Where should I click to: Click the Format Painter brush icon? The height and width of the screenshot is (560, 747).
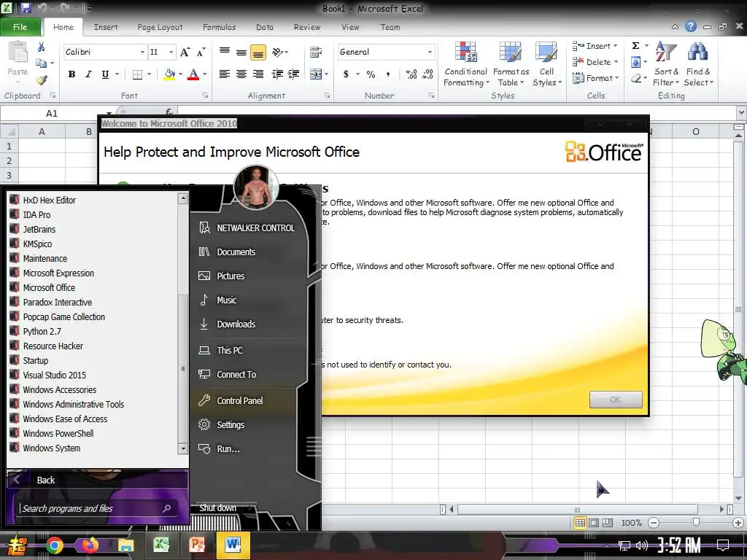pyautogui.click(x=42, y=80)
